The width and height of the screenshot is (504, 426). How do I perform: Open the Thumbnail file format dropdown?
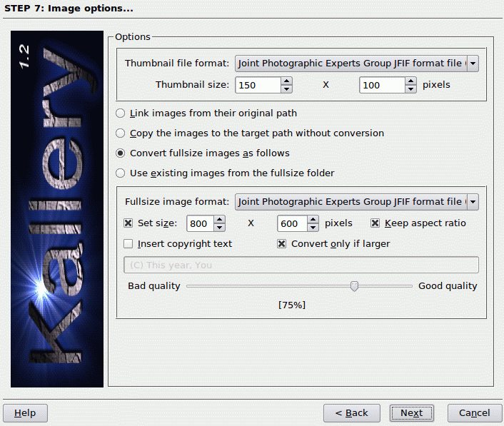[471, 64]
